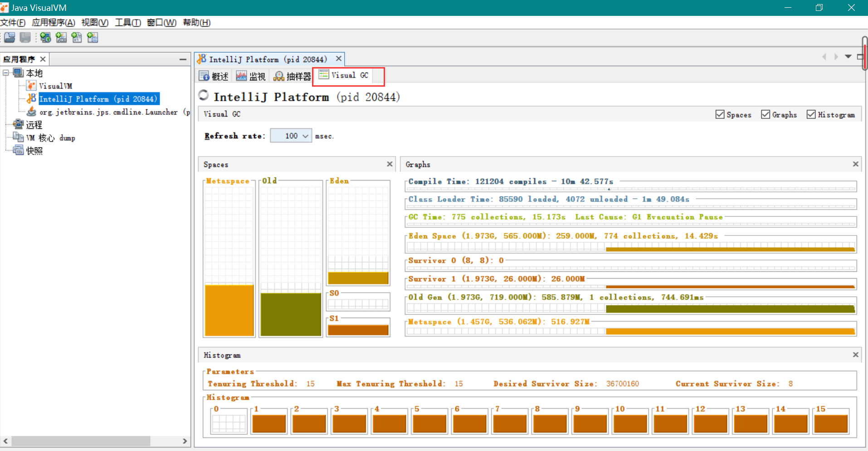Click the Add VM Coredump toolbar icon
Viewport: 868px width, 451px height.
click(x=77, y=38)
